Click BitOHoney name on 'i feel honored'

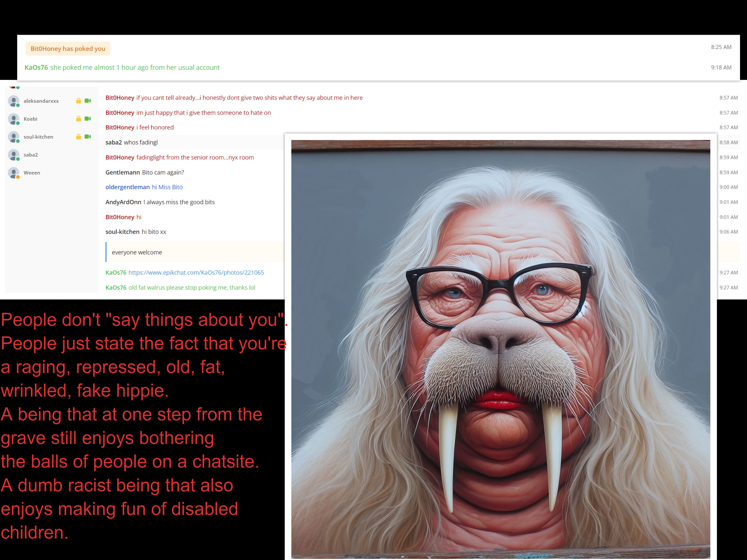coord(120,127)
